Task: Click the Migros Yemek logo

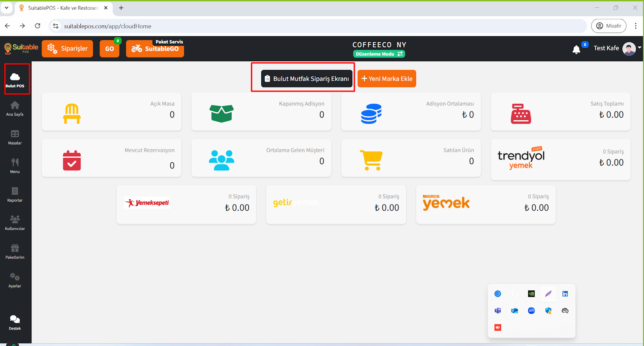Action: click(x=446, y=202)
